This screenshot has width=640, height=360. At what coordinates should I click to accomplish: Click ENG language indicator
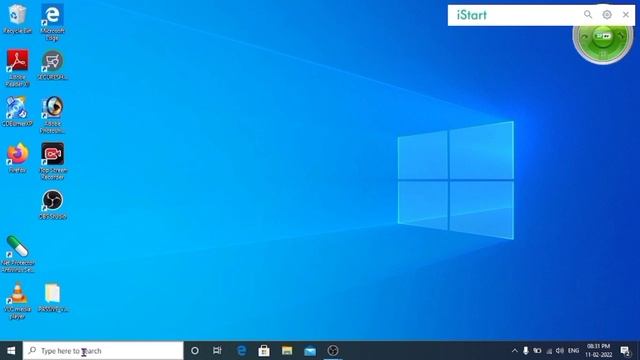coord(573,351)
